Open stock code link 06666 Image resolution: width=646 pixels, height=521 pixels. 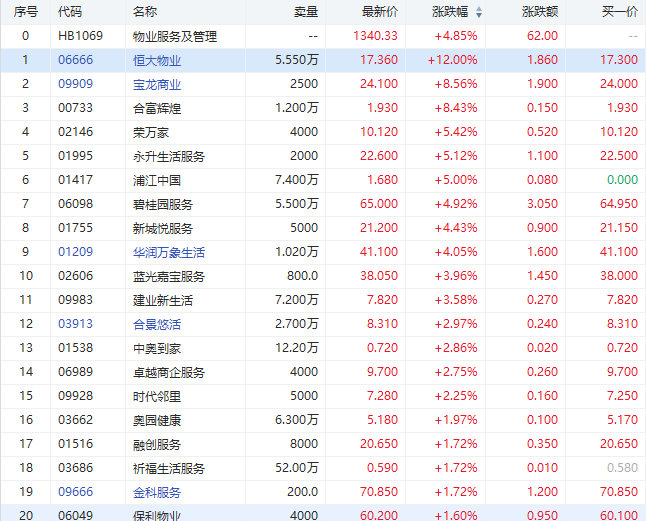(x=75, y=60)
